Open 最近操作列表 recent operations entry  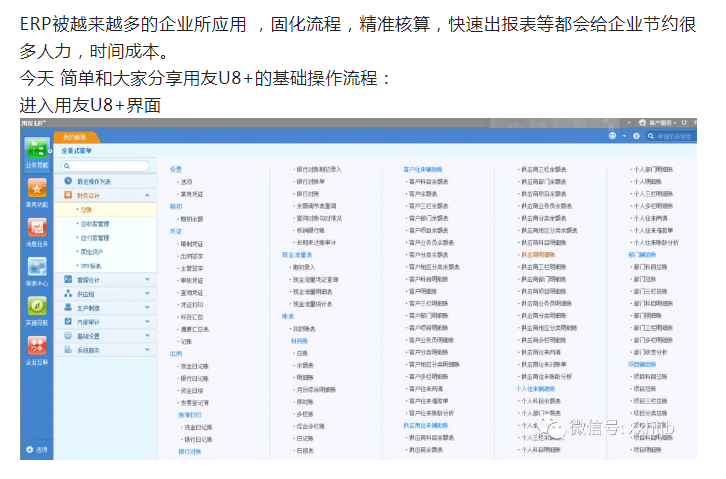94,181
